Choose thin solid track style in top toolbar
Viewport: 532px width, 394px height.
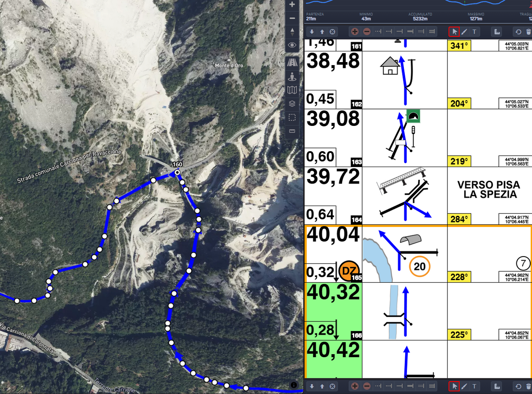[x=400, y=32]
